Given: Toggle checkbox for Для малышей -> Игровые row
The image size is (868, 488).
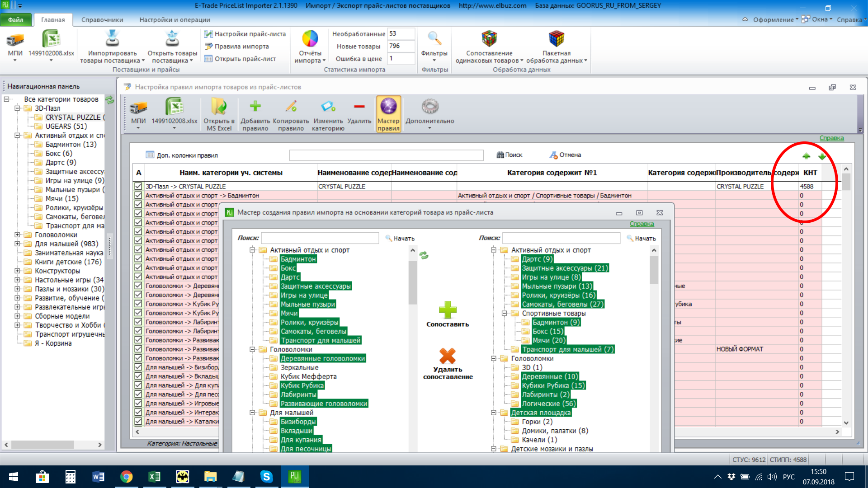Looking at the screenshot, I should coord(138,403).
